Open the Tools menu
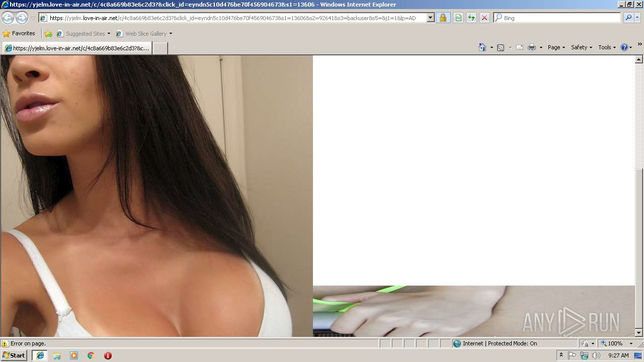Image resolution: width=644 pixels, height=362 pixels. tap(607, 47)
